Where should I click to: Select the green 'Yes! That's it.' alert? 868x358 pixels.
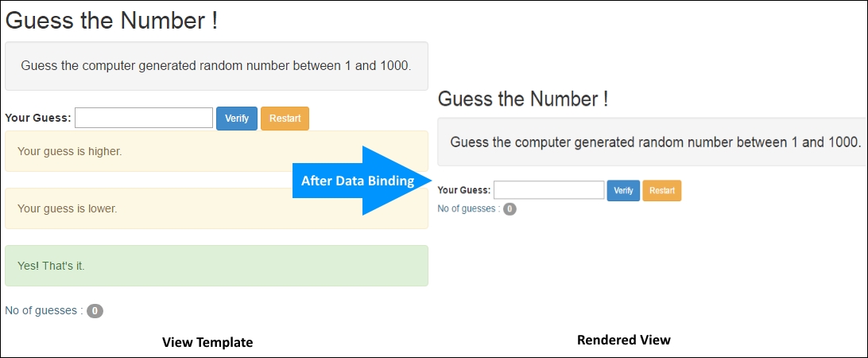(216, 266)
